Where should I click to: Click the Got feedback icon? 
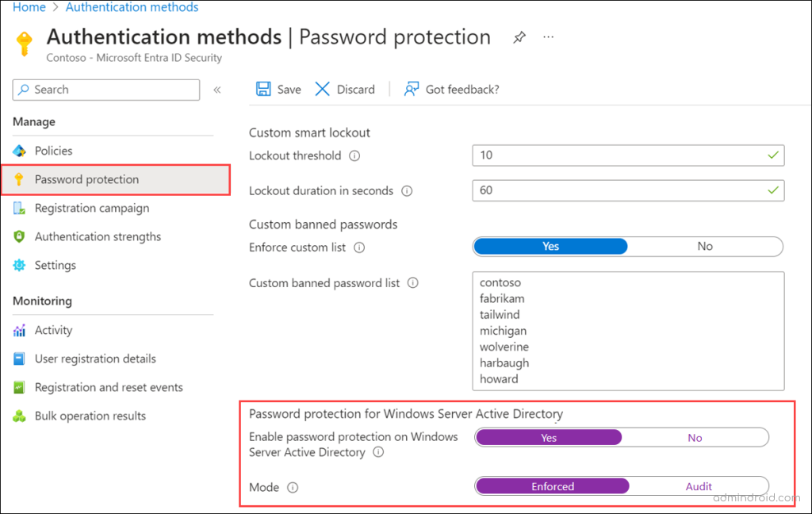[x=411, y=89]
